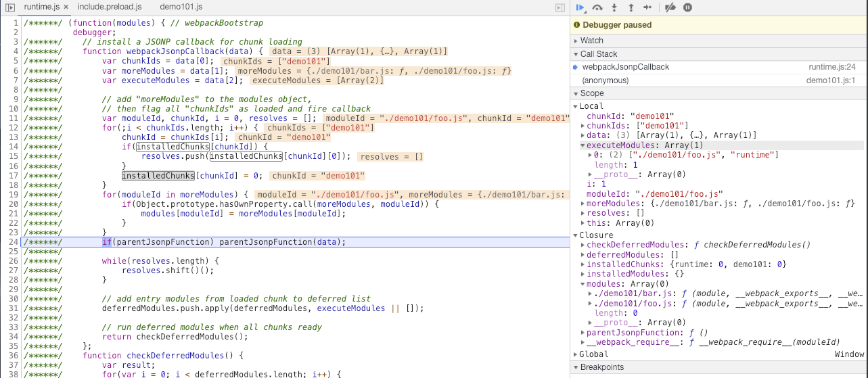Image resolution: width=868 pixels, height=378 pixels.
Task: Expand item 0 of executeModules
Action: 591,155
